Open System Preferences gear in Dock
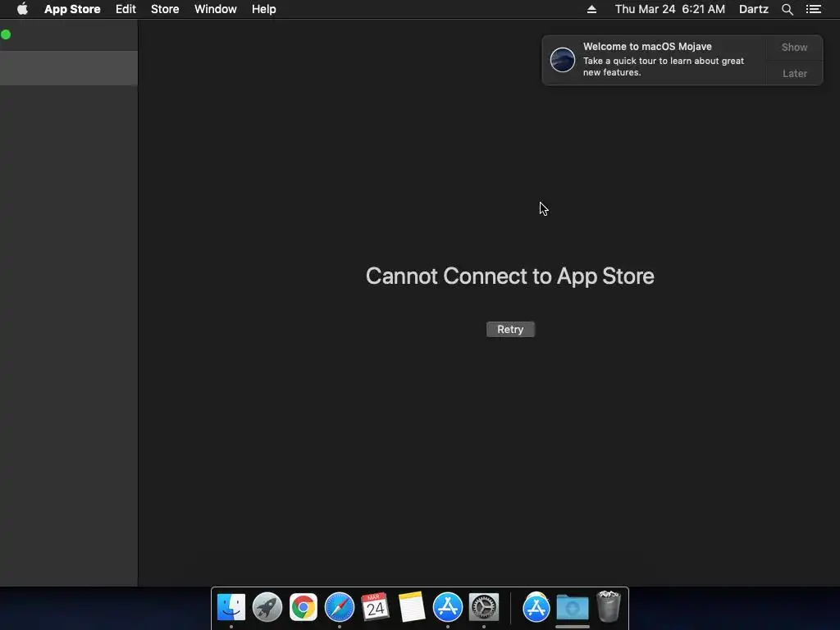The height and width of the screenshot is (630, 840). 484,607
